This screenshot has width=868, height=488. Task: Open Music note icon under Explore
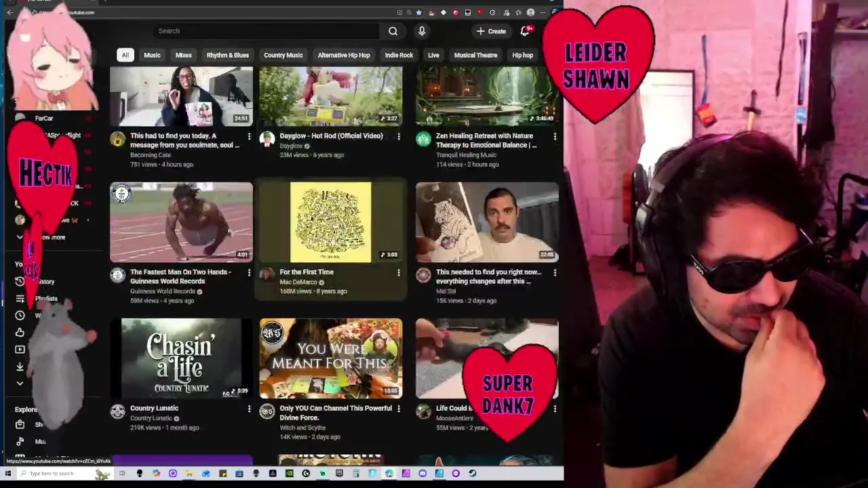pyautogui.click(x=20, y=441)
